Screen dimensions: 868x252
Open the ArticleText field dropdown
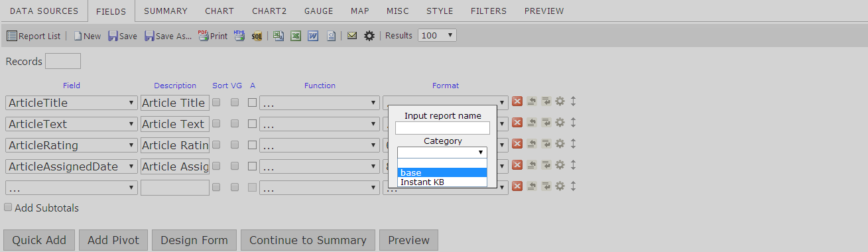pyautogui.click(x=72, y=124)
